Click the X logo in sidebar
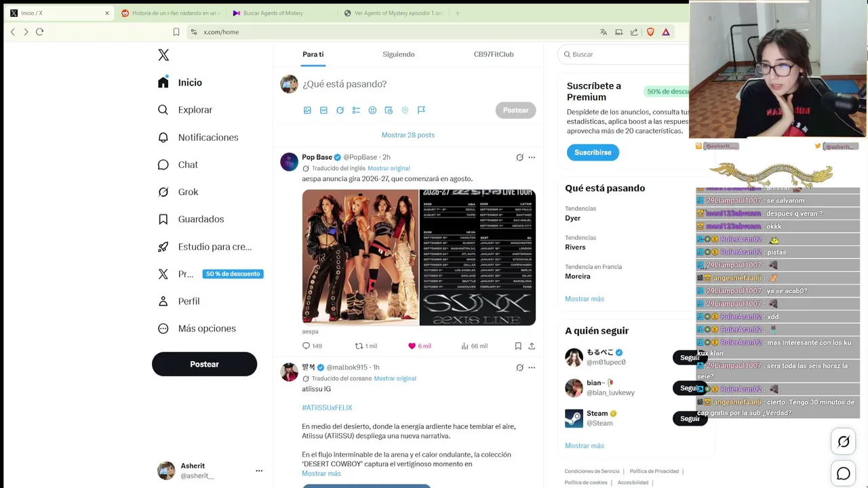The height and width of the screenshot is (488, 868). pyautogui.click(x=163, y=55)
